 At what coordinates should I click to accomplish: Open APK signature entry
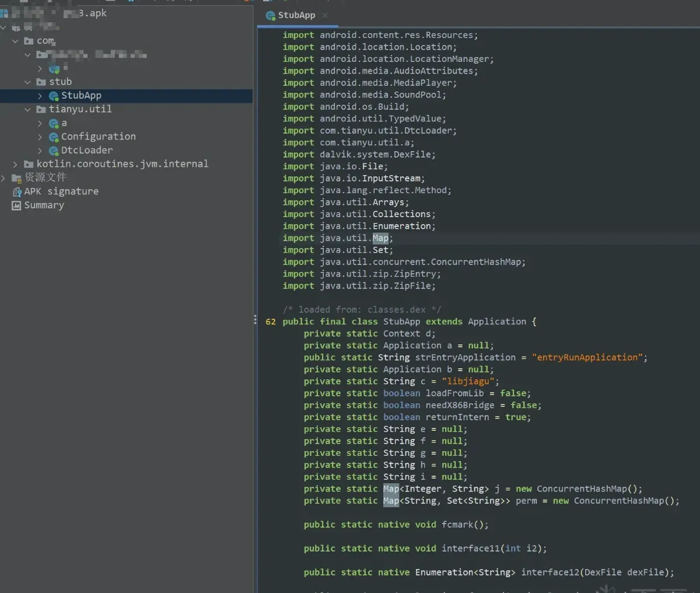pos(61,191)
